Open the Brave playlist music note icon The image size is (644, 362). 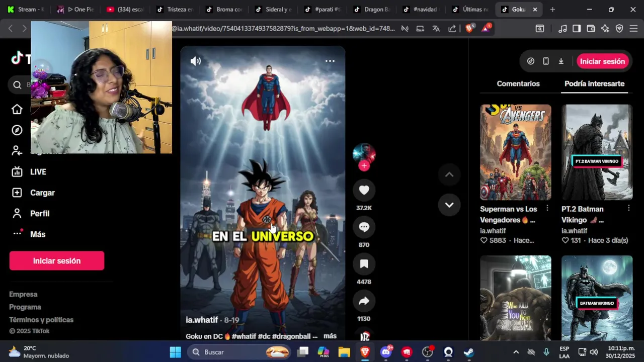coord(563,29)
